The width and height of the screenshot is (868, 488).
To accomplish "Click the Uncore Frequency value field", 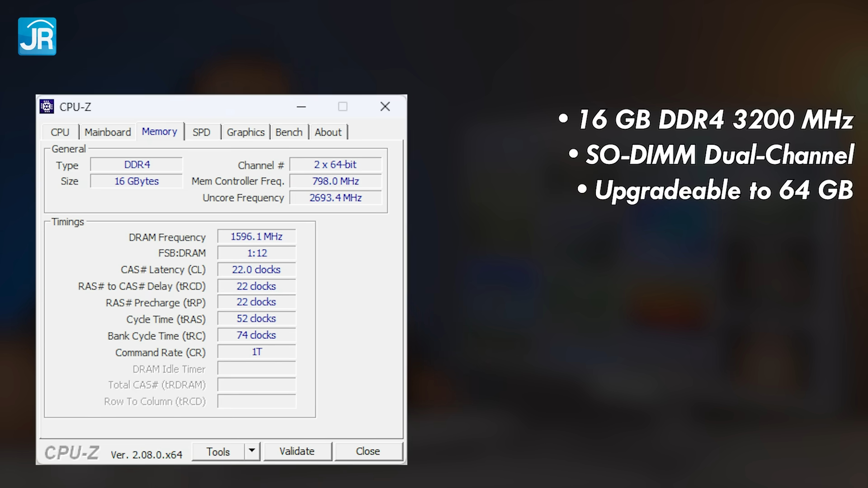I will click(x=335, y=198).
